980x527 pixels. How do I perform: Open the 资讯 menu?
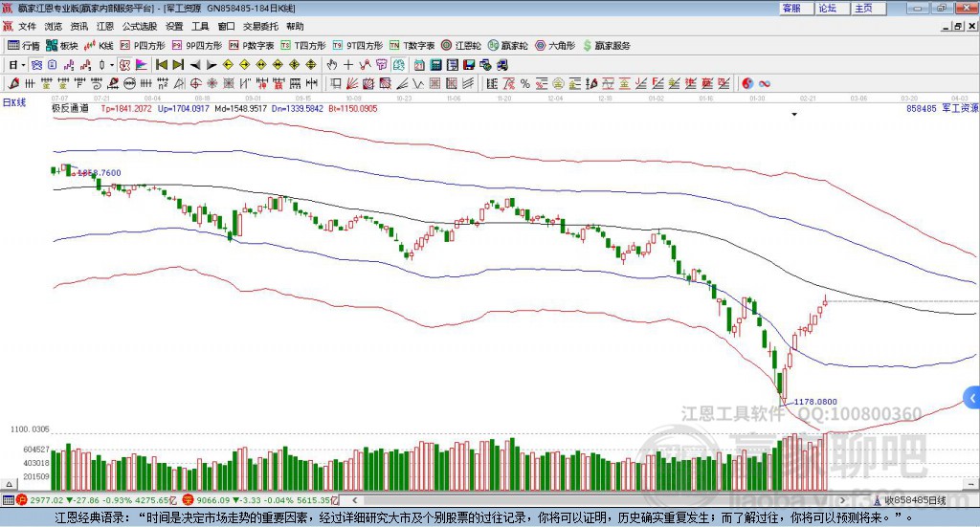pos(79,26)
